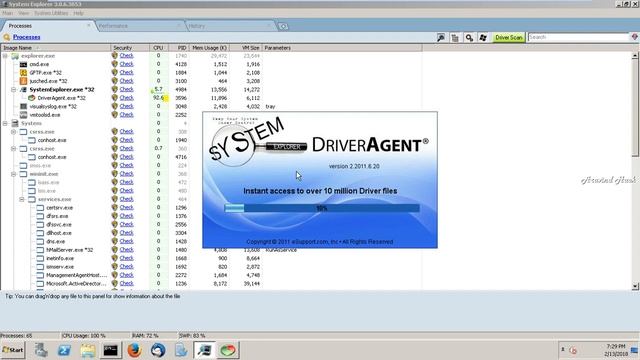Viewport: 640px width, 360px height.
Task: Sort by the Mem Usage (K) column header
Action: tap(209, 48)
